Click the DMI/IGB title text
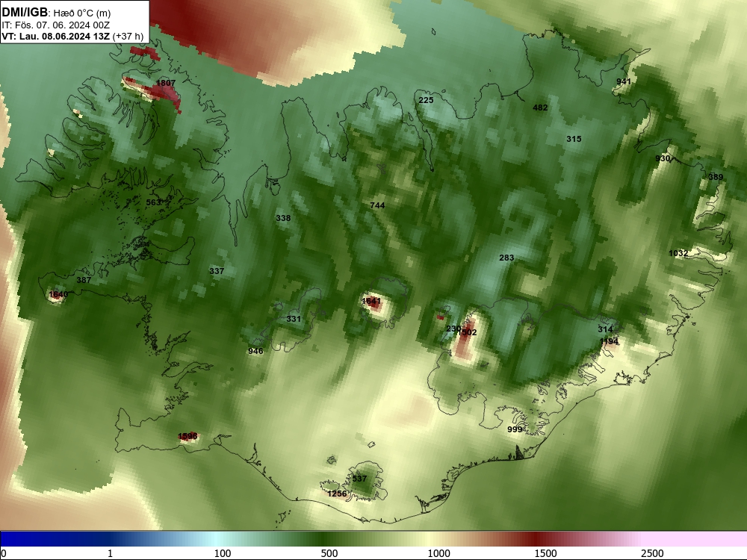This screenshot has width=747, height=560. (25, 13)
